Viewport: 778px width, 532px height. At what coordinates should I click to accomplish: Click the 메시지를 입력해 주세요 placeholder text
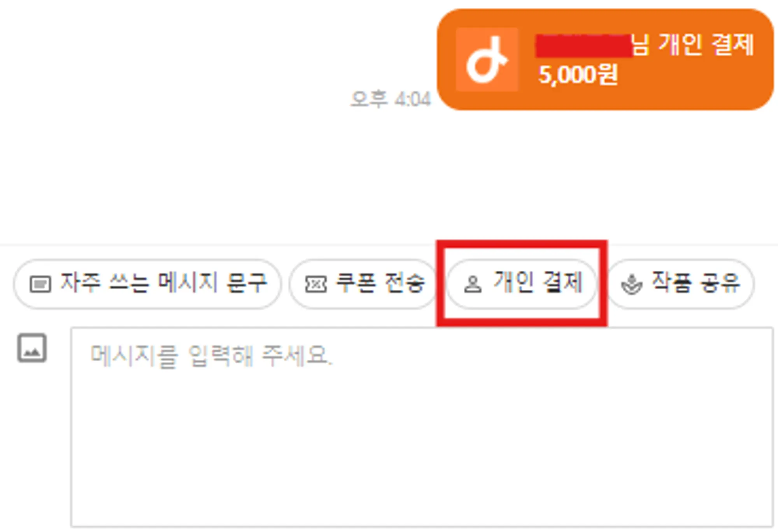(212, 355)
